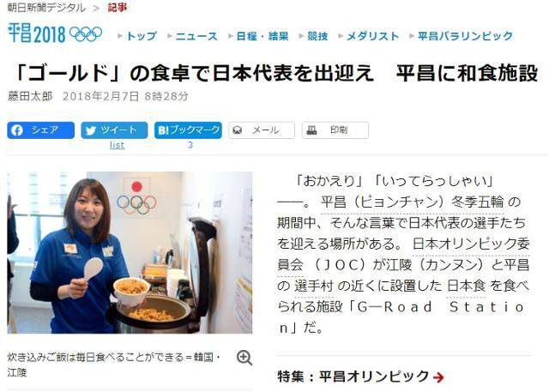Click red arrow beside 特集：平昌オリンピック
Viewport: 549px width, 392px height.
(438, 377)
